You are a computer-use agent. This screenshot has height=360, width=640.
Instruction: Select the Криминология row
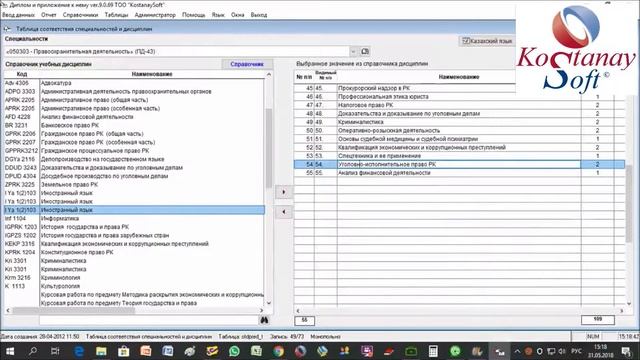pyautogui.click(x=134, y=278)
